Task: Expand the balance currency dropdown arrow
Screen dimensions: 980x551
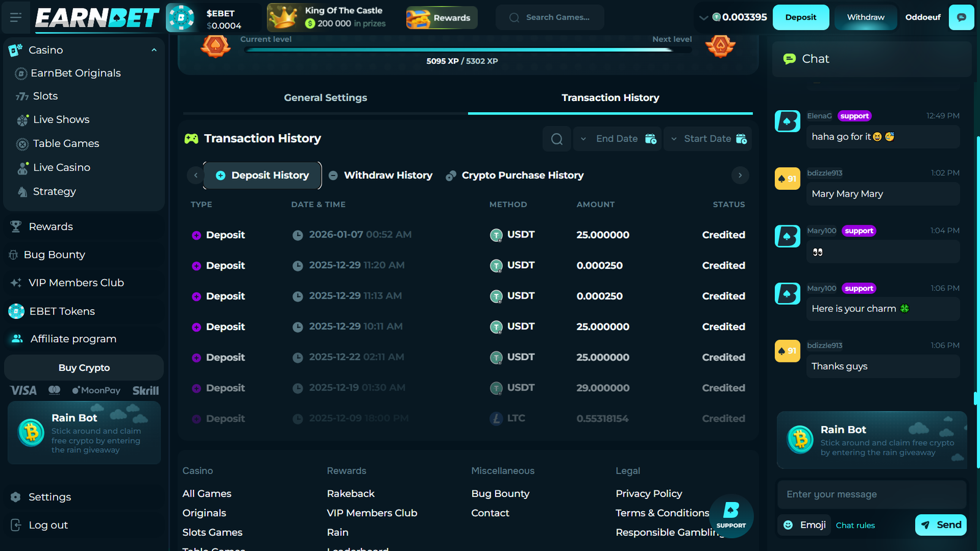Action: 703,18
